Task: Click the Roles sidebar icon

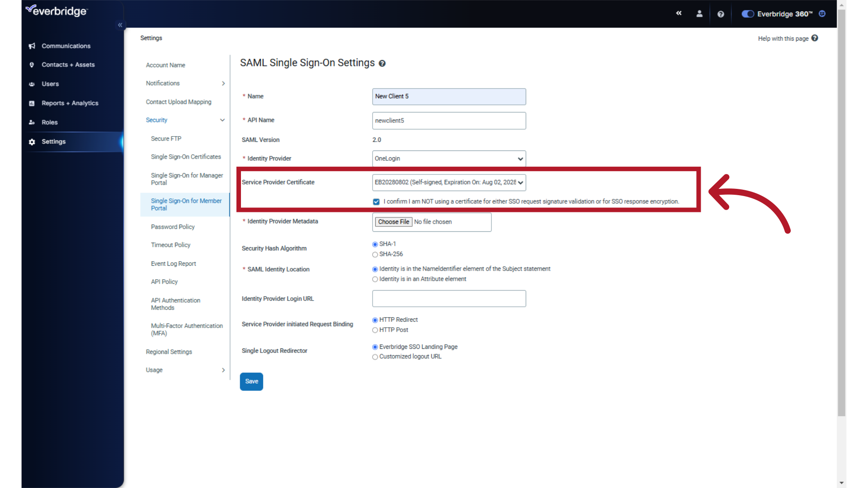Action: tap(33, 122)
